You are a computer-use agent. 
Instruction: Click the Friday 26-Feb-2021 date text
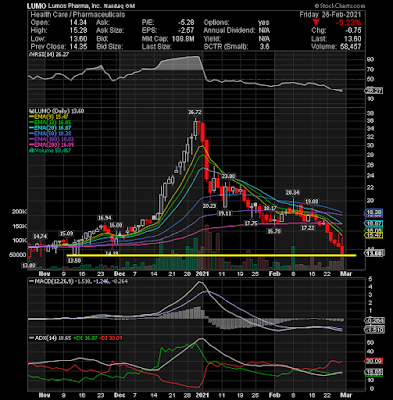(330, 15)
